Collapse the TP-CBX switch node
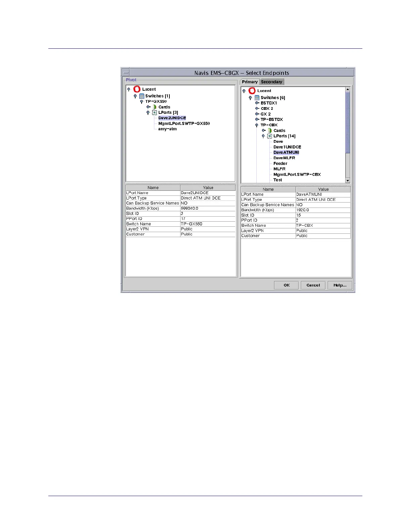This screenshot has height=532, width=410. tap(257, 125)
